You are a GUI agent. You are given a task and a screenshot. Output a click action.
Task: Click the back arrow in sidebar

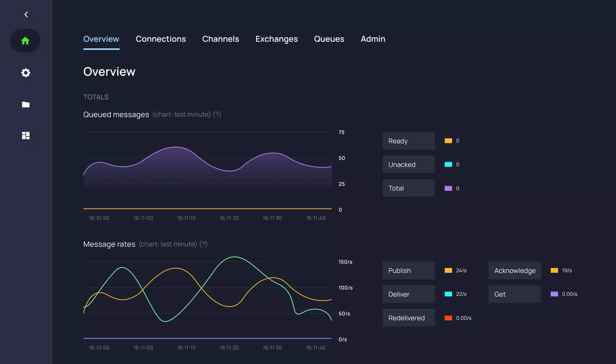point(26,14)
